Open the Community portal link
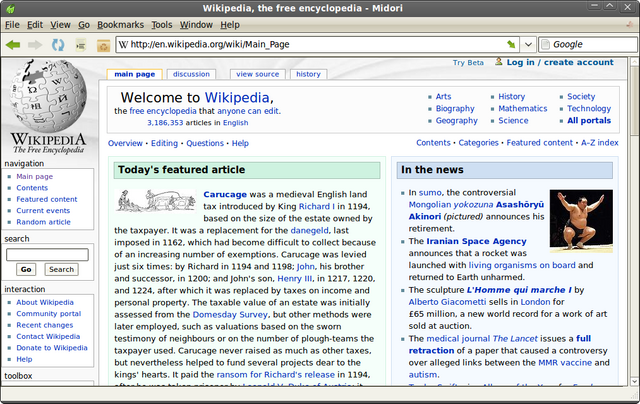Viewport: 640px width, 404px height. point(49,313)
